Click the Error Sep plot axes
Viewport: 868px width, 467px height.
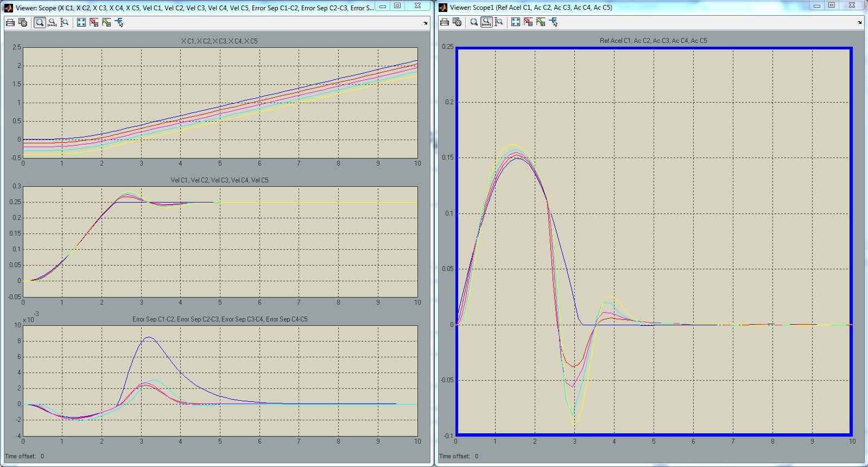pos(220,380)
